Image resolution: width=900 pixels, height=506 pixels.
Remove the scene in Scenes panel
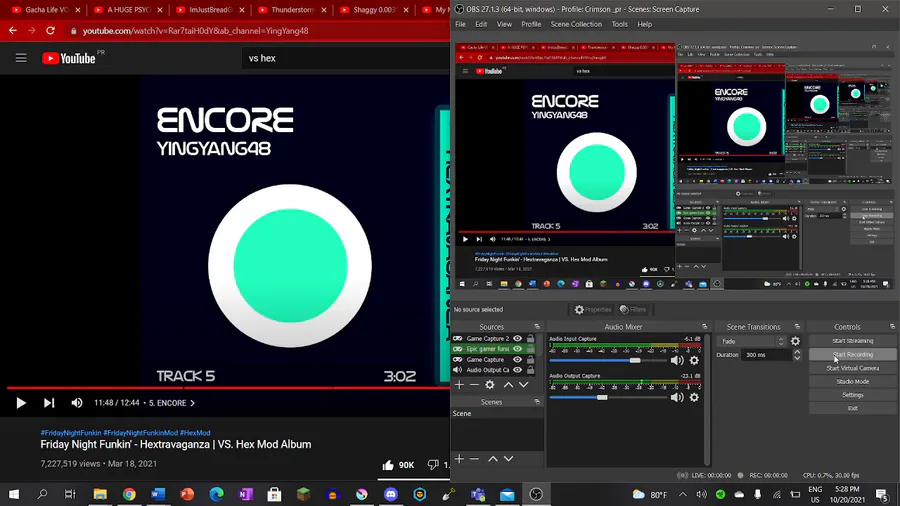click(474, 458)
